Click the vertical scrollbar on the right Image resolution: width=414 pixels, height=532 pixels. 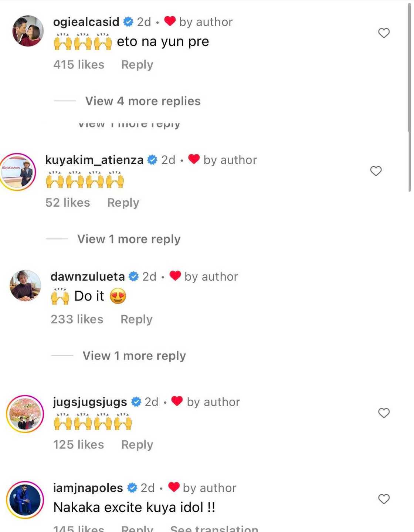(409, 96)
